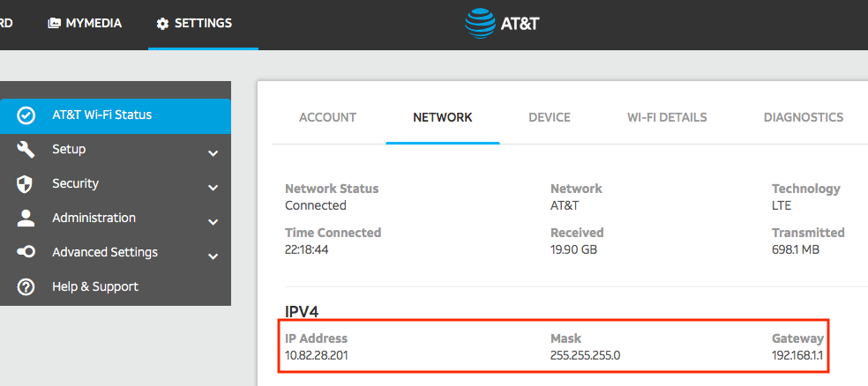
Task: Expand the Setup menu chevron
Action: click(x=213, y=153)
